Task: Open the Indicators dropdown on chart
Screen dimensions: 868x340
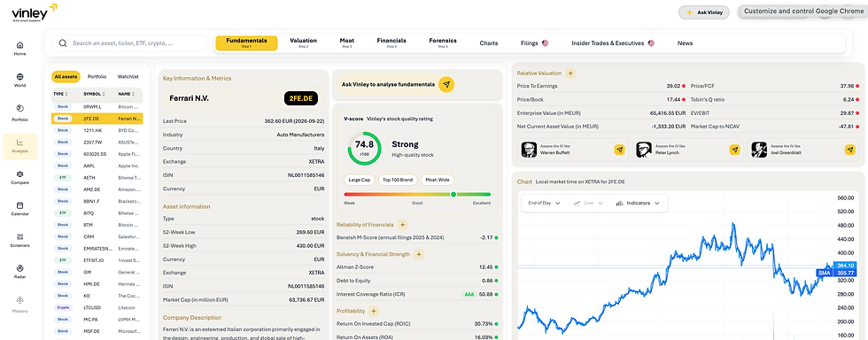Action: point(638,204)
